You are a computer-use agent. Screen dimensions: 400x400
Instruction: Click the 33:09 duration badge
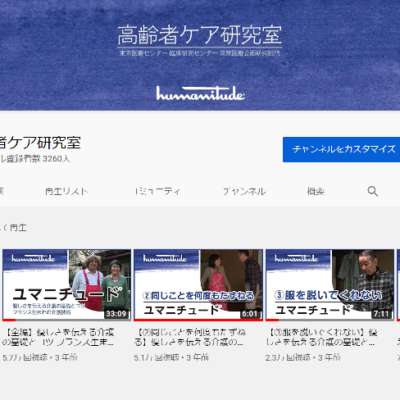tap(116, 314)
